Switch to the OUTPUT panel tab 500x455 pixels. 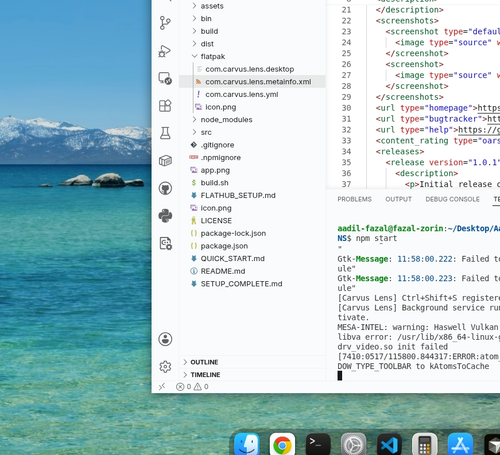click(x=398, y=199)
